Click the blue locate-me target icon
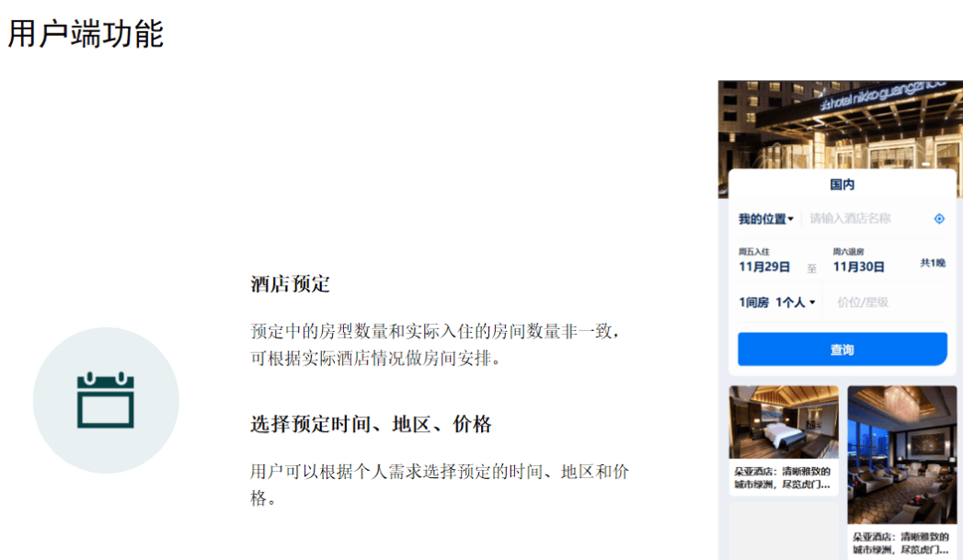 [939, 219]
